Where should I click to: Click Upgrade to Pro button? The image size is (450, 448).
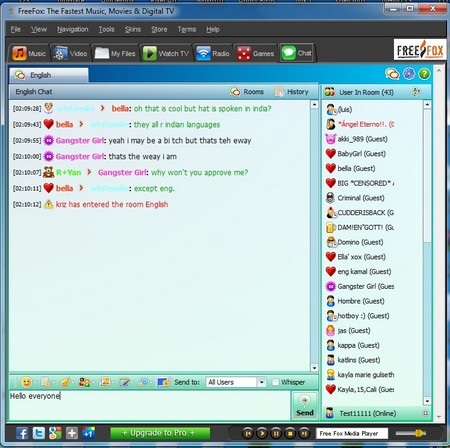tap(160, 433)
